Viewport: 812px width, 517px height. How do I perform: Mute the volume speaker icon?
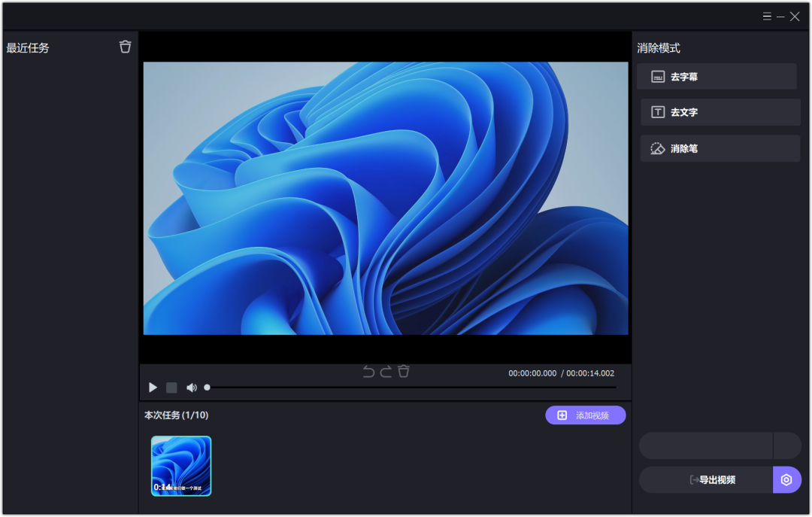[x=192, y=388]
